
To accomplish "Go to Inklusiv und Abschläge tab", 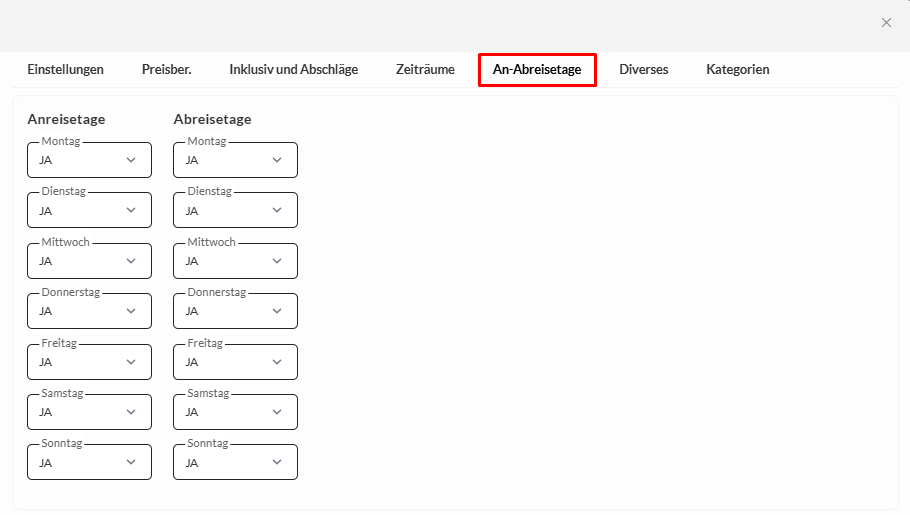I will [x=293, y=70].
